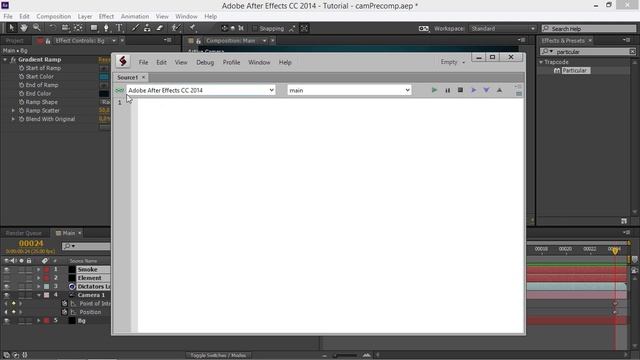The width and height of the screenshot is (640, 360).
Task: Select the Clone Stamp tool
Action: [147, 28]
